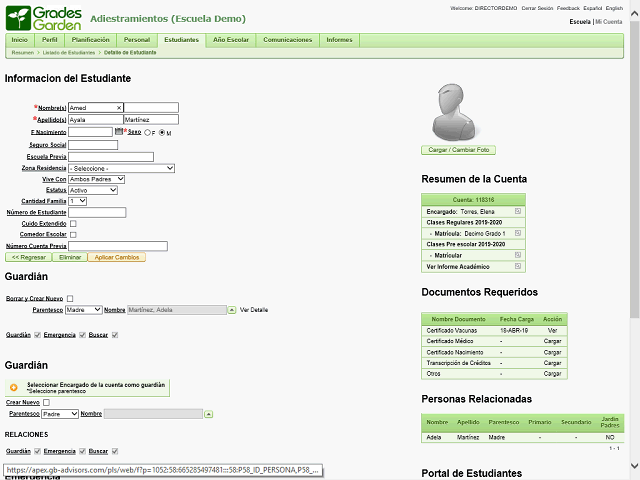Click the orange plus guardian selector icon

pos(14,387)
